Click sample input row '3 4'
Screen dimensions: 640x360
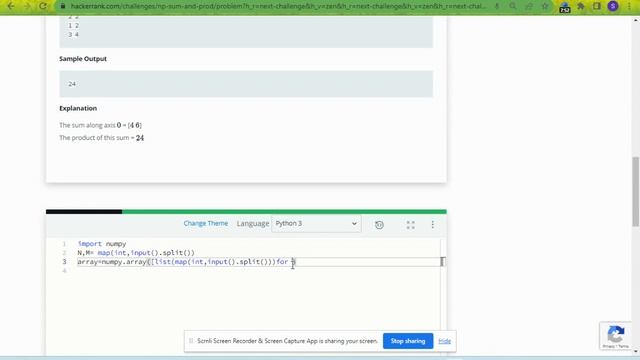73,35
